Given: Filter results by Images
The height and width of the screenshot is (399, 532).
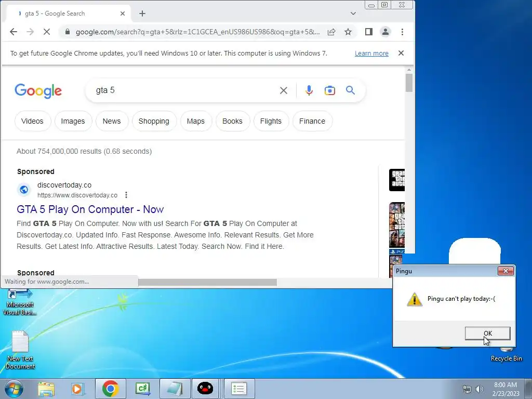Looking at the screenshot, I should click(73, 121).
